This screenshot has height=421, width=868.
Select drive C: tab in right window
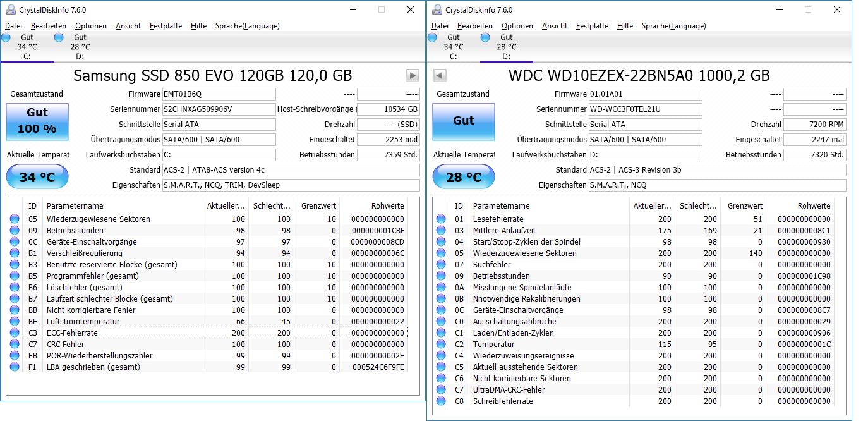(x=453, y=47)
